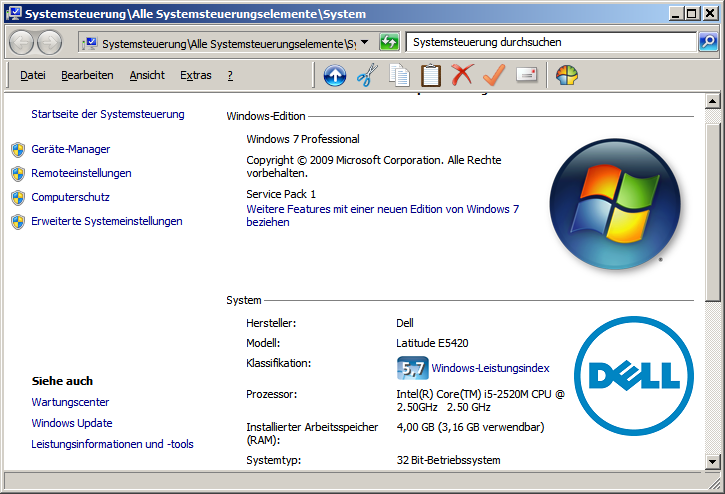Open the ? help menu
The height and width of the screenshot is (494, 725).
pyautogui.click(x=230, y=75)
